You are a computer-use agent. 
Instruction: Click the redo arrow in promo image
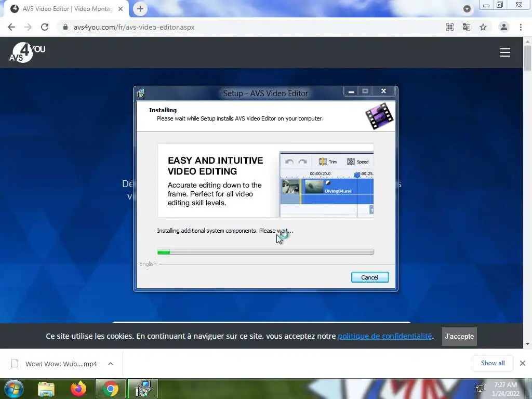tap(303, 162)
